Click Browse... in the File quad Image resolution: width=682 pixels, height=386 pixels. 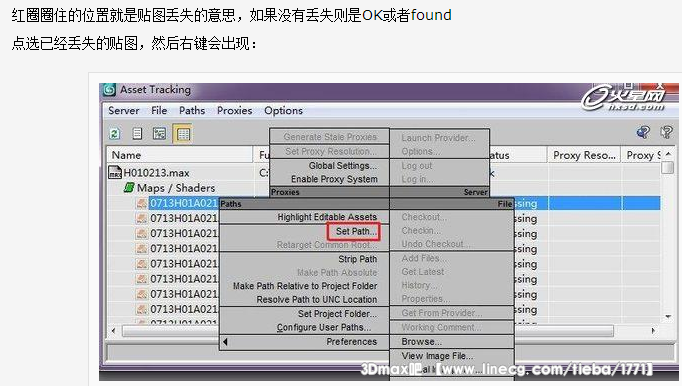[421, 342]
